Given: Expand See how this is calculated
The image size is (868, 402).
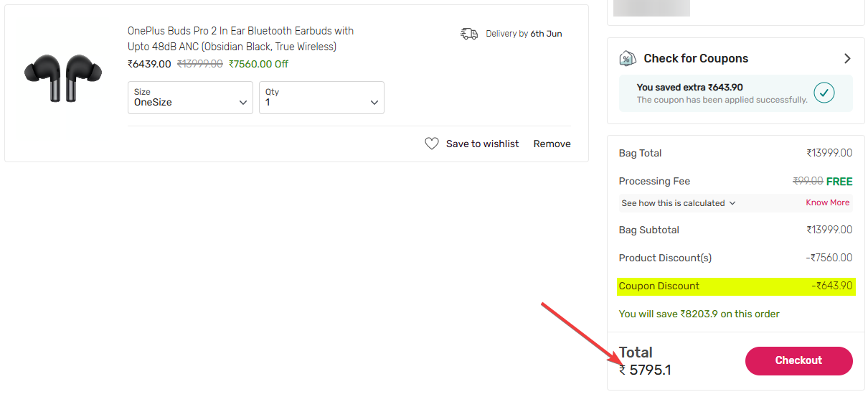Looking at the screenshot, I should click(679, 203).
